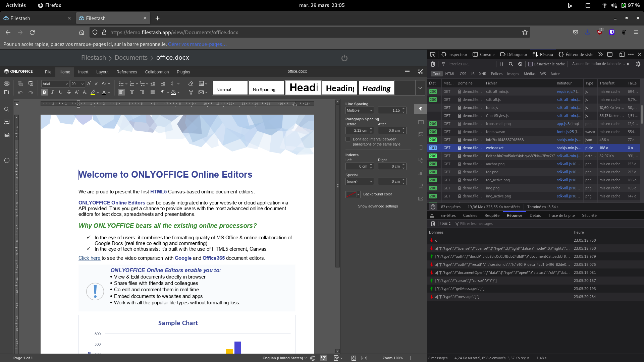
Task: Toggle spell checking in the status bar
Action: (323, 358)
